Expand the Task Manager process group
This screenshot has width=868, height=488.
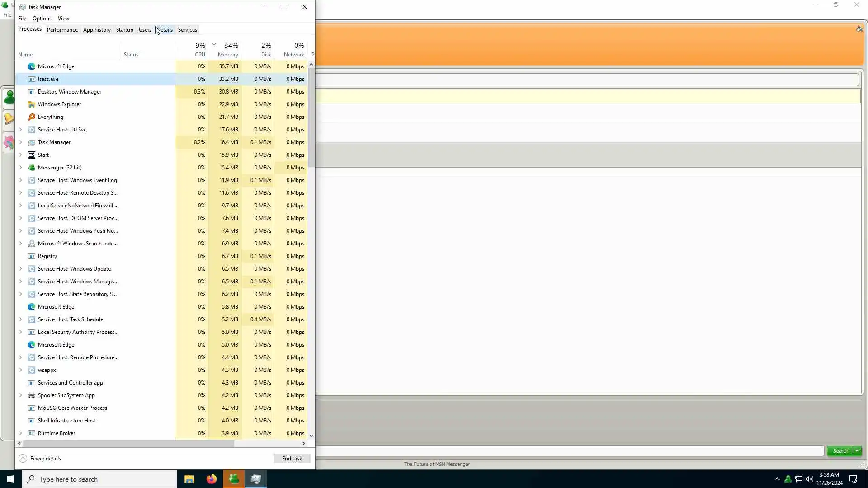[20, 142]
